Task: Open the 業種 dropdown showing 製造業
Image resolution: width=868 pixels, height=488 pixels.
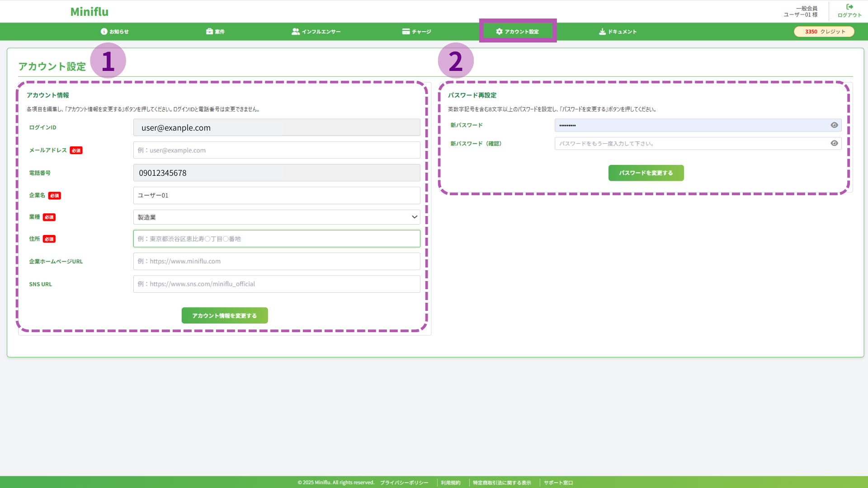Action: coord(276,217)
